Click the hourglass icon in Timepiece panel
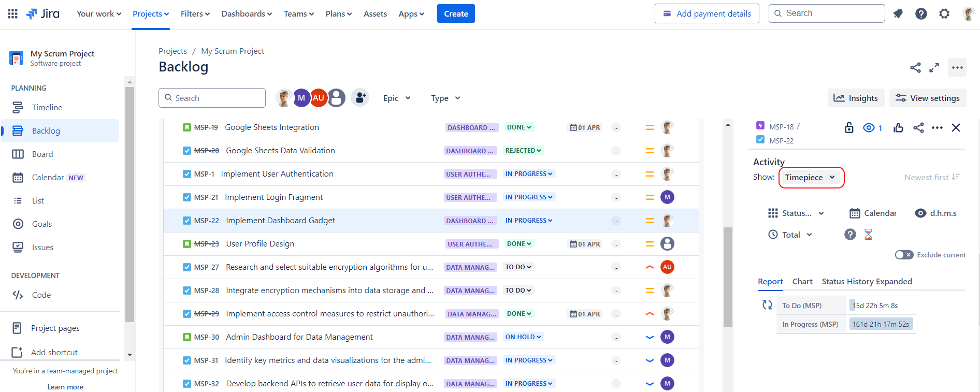 [x=868, y=235]
